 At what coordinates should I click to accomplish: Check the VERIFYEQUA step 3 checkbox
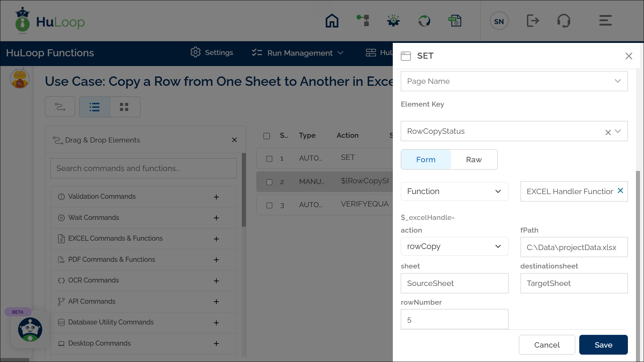[x=269, y=205]
